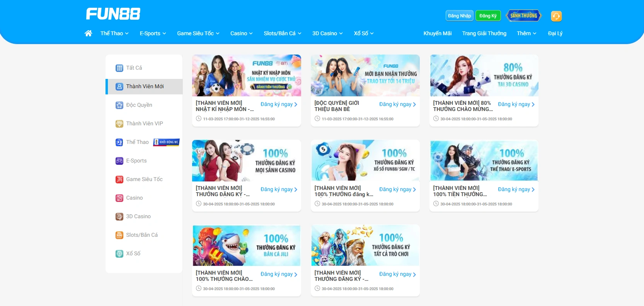Click the Casino card icon in sidebar
The height and width of the screenshot is (306, 644).
pyautogui.click(x=119, y=198)
